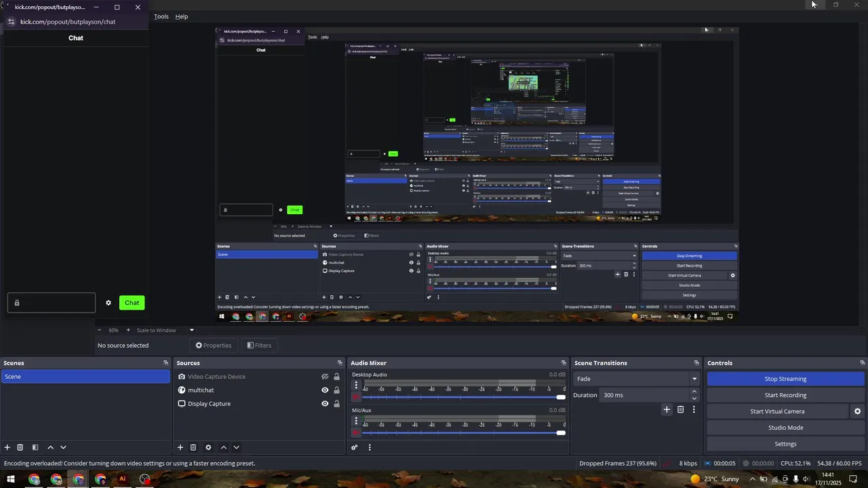Screen dimensions: 868x488
Task: Undock the Scene Transitions panel
Action: (696, 363)
